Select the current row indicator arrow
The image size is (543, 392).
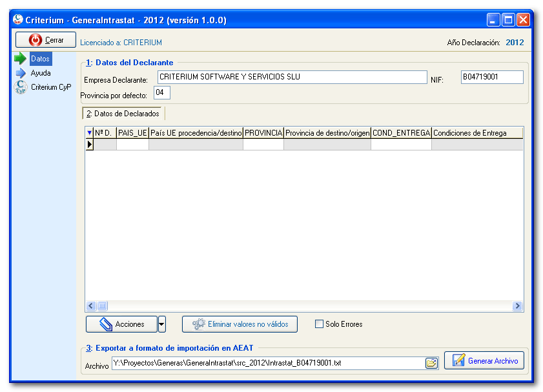pos(89,145)
